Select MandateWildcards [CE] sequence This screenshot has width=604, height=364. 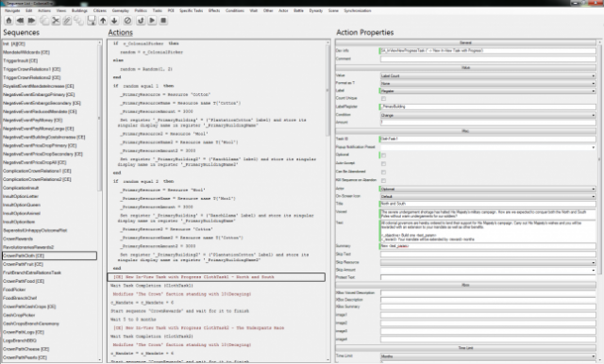26,52
